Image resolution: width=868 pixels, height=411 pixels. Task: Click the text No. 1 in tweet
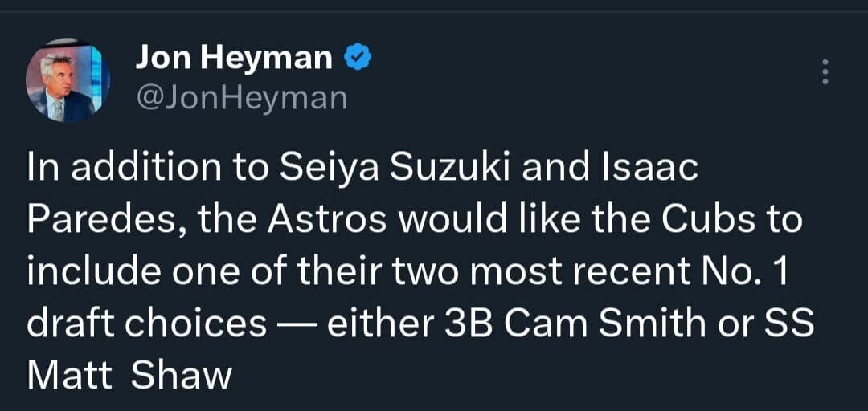751,271
